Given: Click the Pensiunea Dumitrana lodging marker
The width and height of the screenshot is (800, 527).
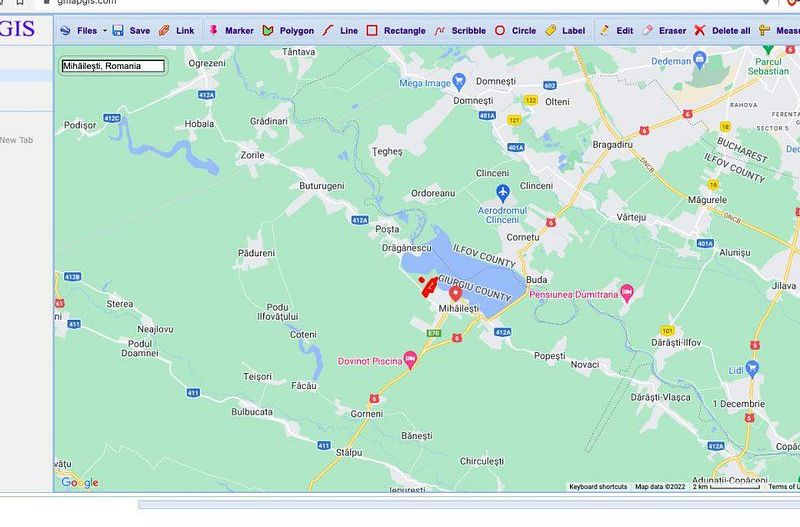Looking at the screenshot, I should [627, 293].
